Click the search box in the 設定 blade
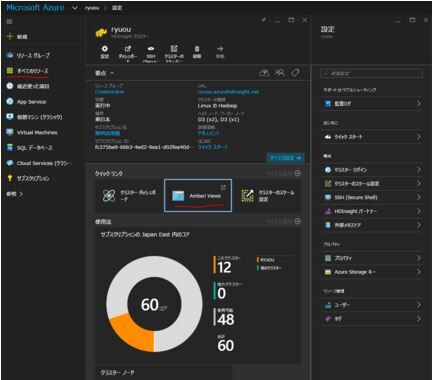 pos(372,73)
